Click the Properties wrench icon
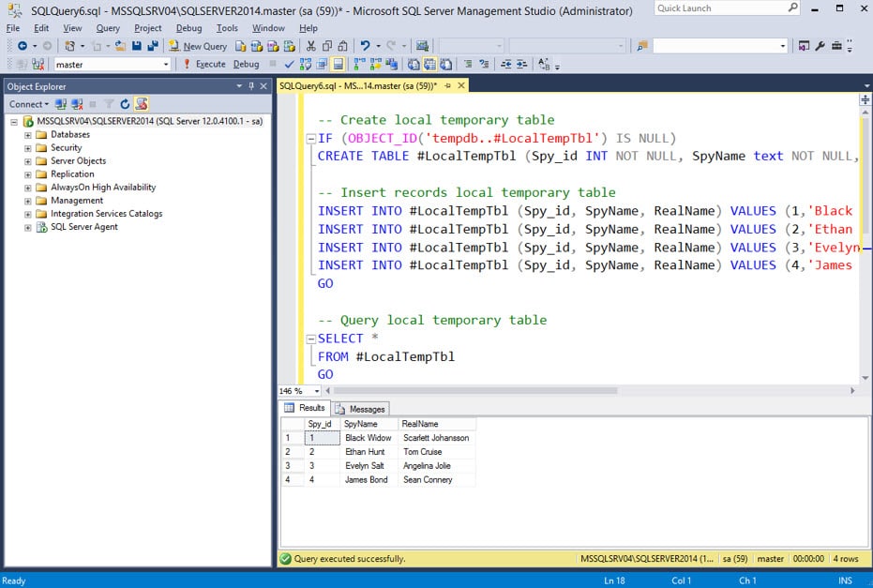Screen dimensions: 873x588 click(820, 46)
